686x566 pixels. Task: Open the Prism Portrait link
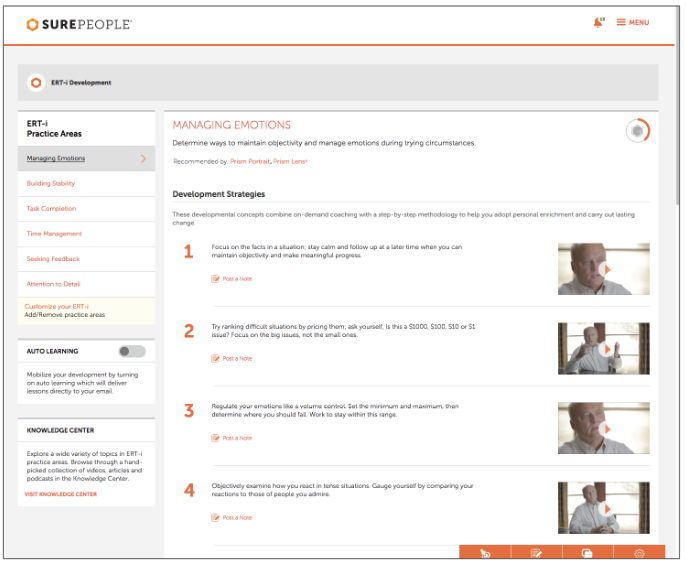250,161
